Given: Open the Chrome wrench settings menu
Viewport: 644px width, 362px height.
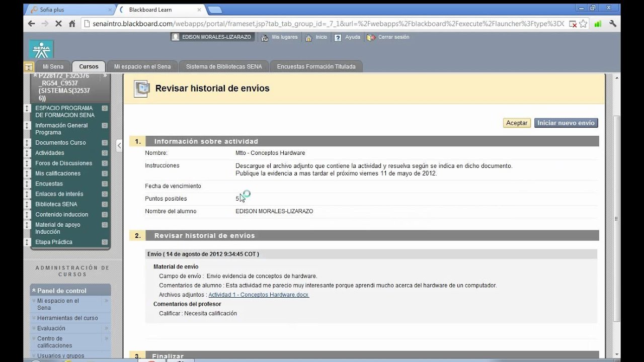Looking at the screenshot, I should 613,24.
